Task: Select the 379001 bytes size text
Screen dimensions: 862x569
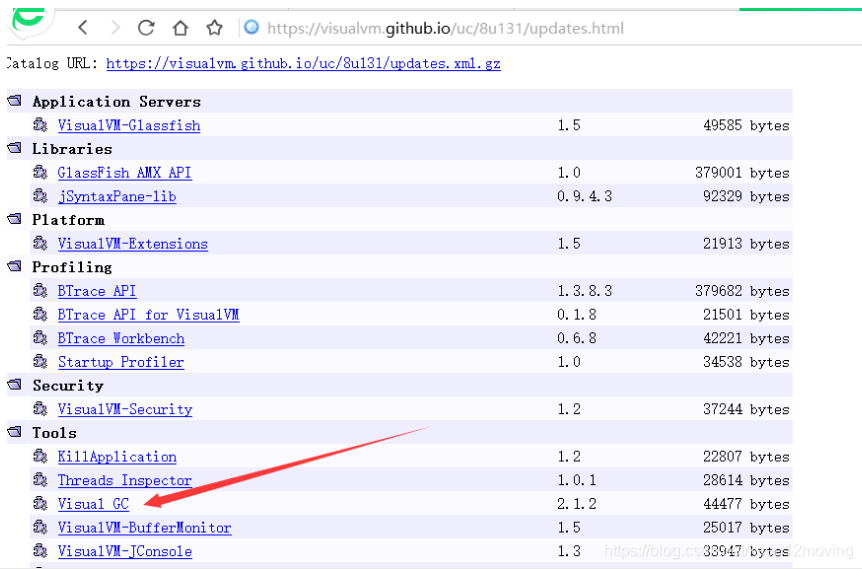Action: tap(742, 173)
